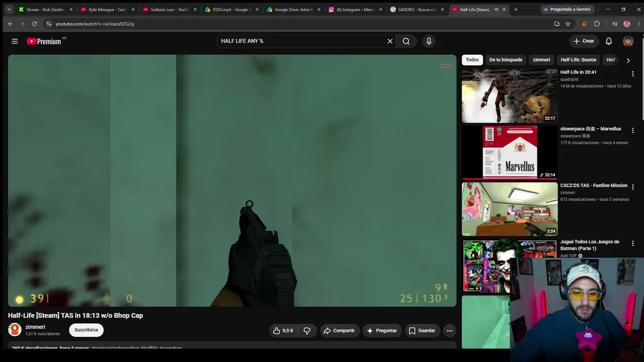Open options for slowerpace Marvellus video
Viewport: 644px width, 362px height.
tap(632, 130)
